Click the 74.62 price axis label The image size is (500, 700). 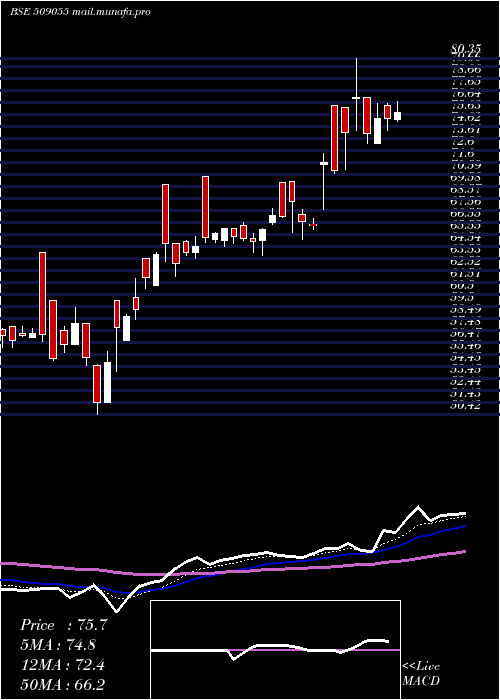coord(466,118)
